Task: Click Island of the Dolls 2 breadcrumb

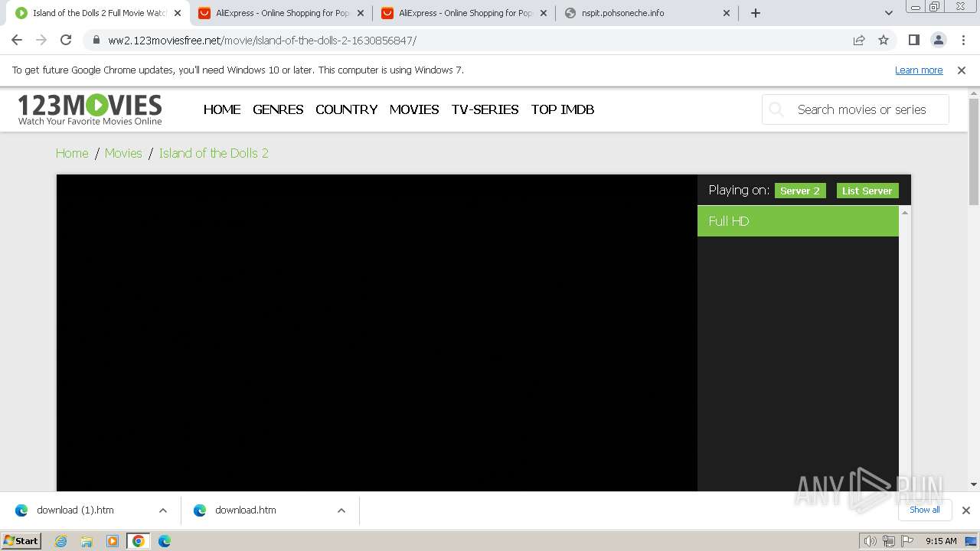Action: (214, 153)
